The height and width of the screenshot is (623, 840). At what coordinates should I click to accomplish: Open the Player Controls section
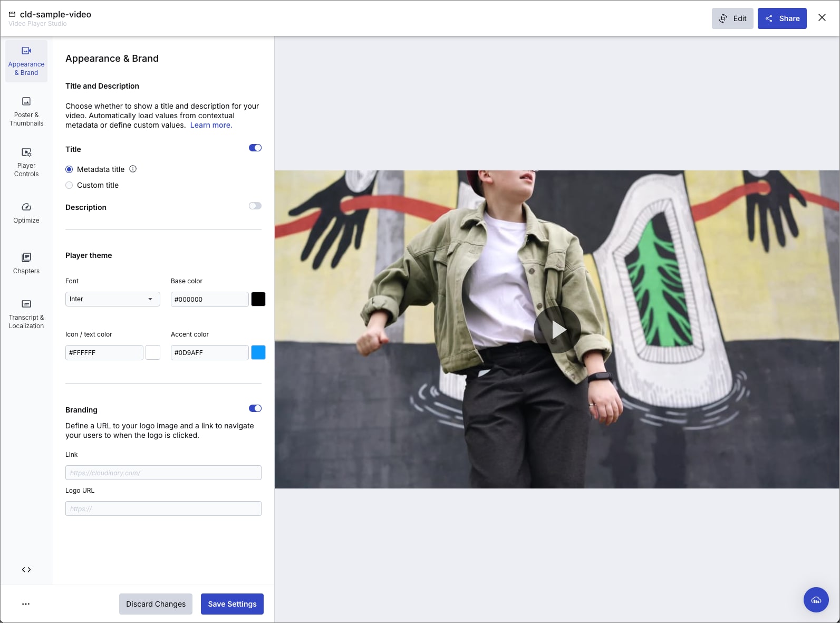26,162
